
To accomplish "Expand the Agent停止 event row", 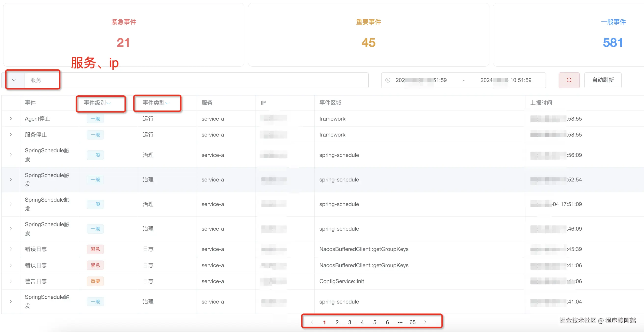I will [11, 119].
